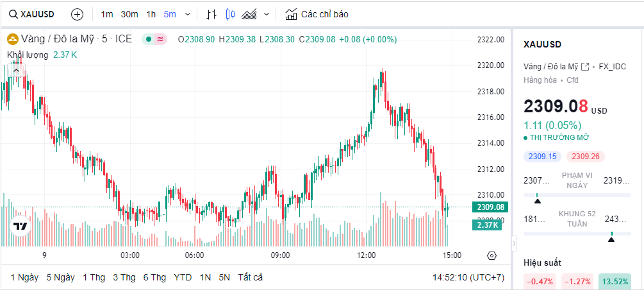
Task: Click the TradingView logo on chart
Action: coord(21,227)
